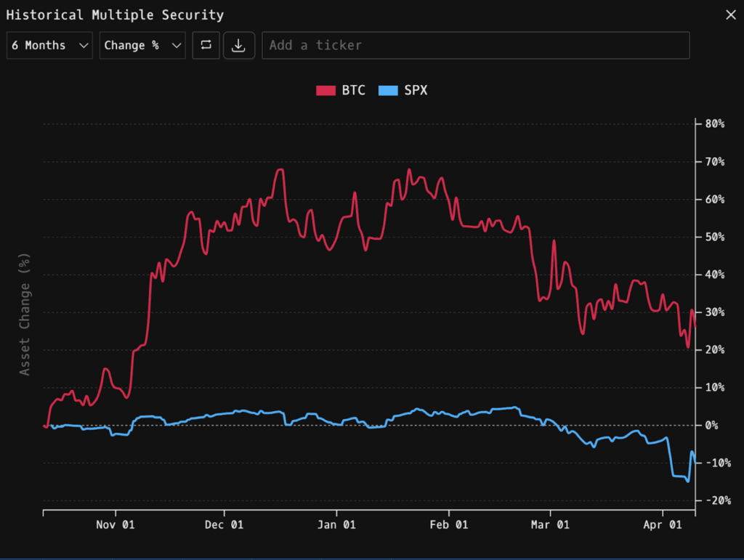Click the Mar 01 axis label
The width and height of the screenshot is (744, 560).
click(x=550, y=525)
